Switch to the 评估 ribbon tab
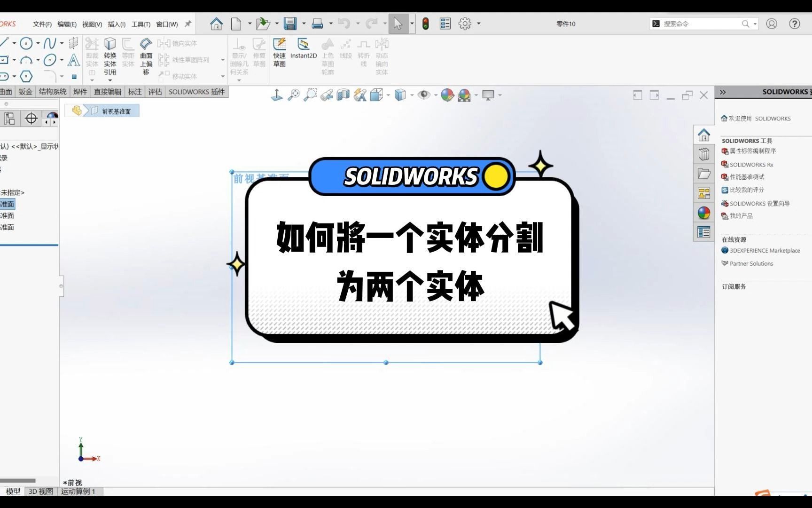 click(155, 92)
